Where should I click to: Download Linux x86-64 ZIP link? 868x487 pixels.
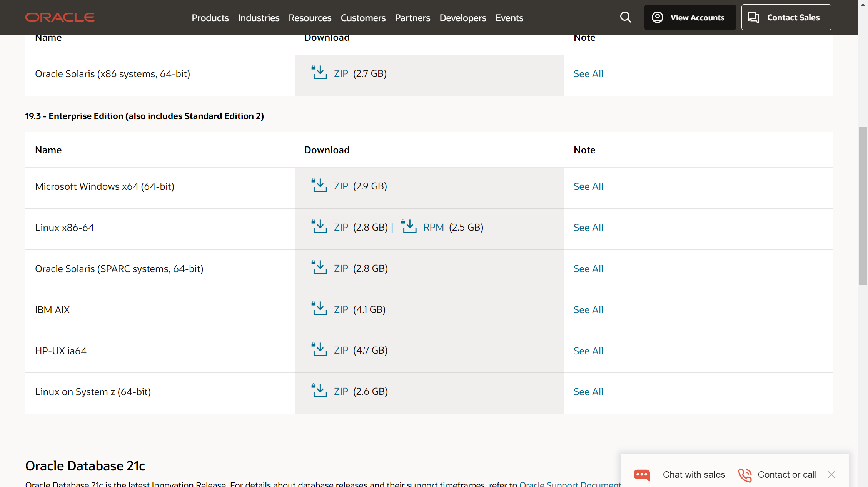(x=341, y=227)
